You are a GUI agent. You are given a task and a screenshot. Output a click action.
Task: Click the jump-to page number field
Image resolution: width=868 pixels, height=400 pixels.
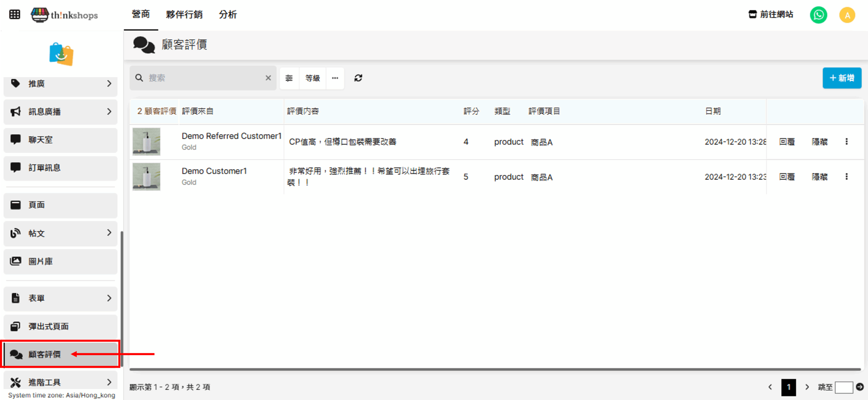tap(844, 387)
